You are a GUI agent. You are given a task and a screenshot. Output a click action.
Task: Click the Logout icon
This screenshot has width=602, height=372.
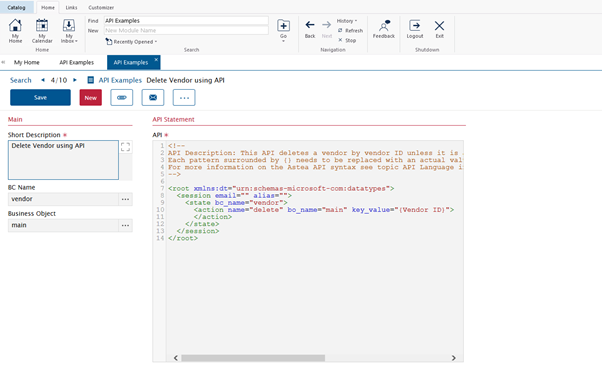point(415,29)
